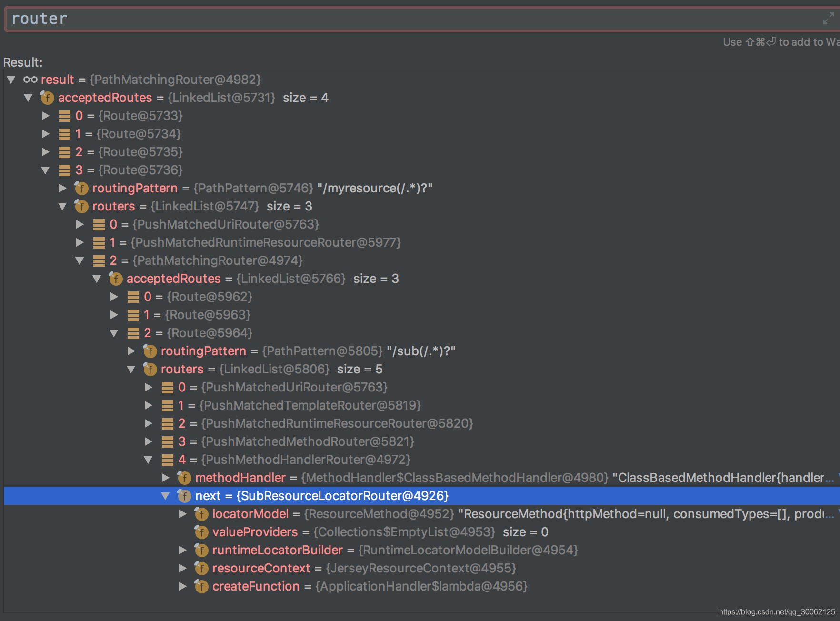The image size is (840, 621).
Task: Select text '{JerseyResourceContext@4955}'
Action: (x=421, y=568)
